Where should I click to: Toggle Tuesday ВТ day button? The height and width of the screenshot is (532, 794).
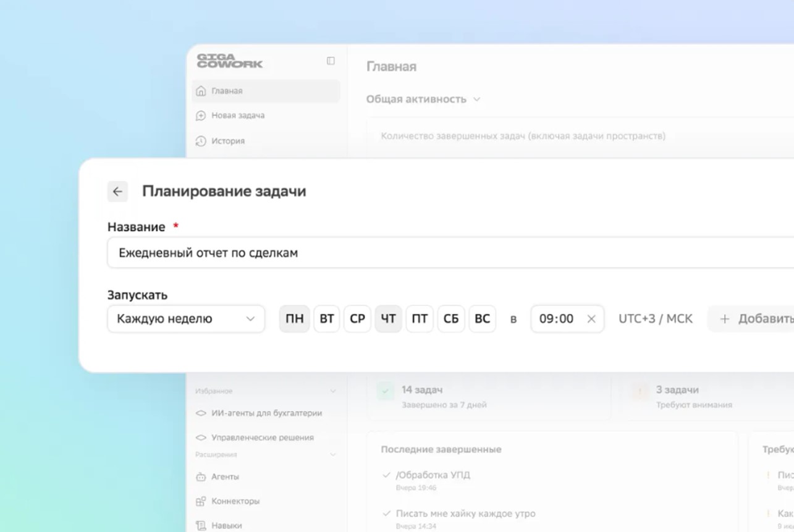tap(327, 319)
